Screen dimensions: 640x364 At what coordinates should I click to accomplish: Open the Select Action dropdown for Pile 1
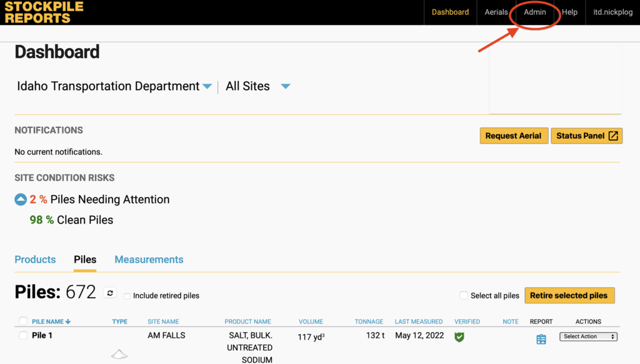click(x=588, y=337)
